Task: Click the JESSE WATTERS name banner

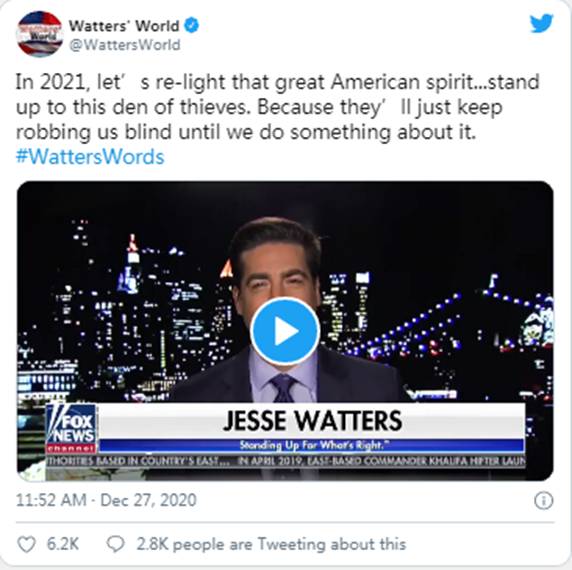Action: [x=312, y=420]
